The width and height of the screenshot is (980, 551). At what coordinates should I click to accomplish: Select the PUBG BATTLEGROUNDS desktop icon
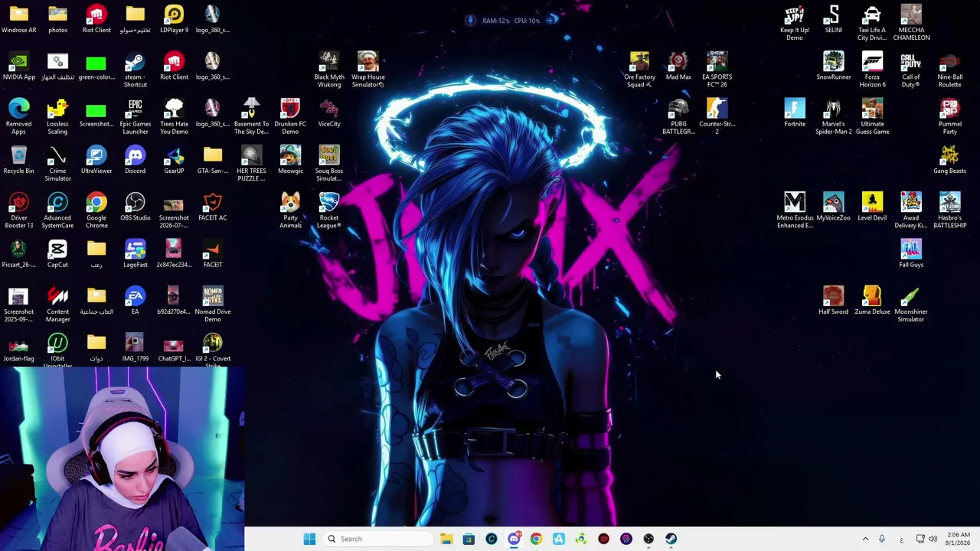[678, 117]
